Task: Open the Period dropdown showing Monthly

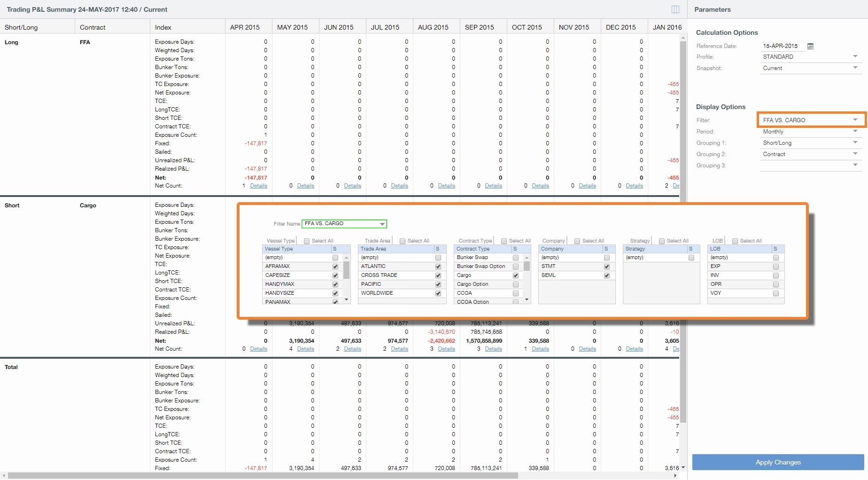Action: [855, 131]
